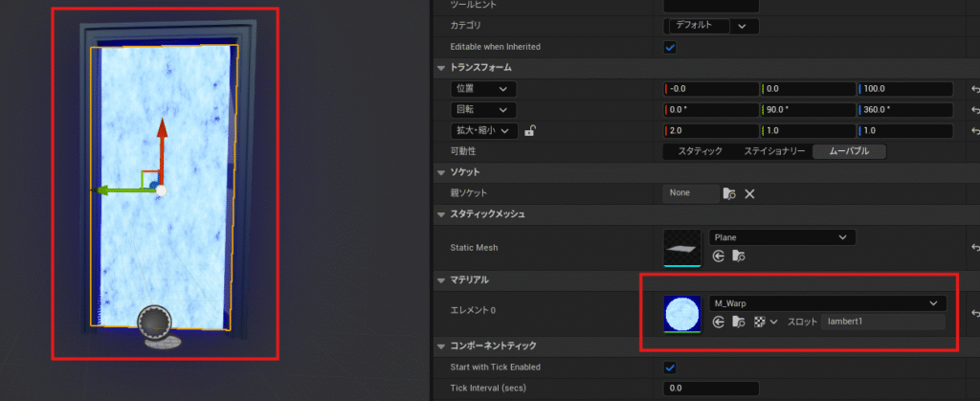Screen dimensions: 980x401
Task: Open the M_Warp material dropdown
Action: click(828, 303)
